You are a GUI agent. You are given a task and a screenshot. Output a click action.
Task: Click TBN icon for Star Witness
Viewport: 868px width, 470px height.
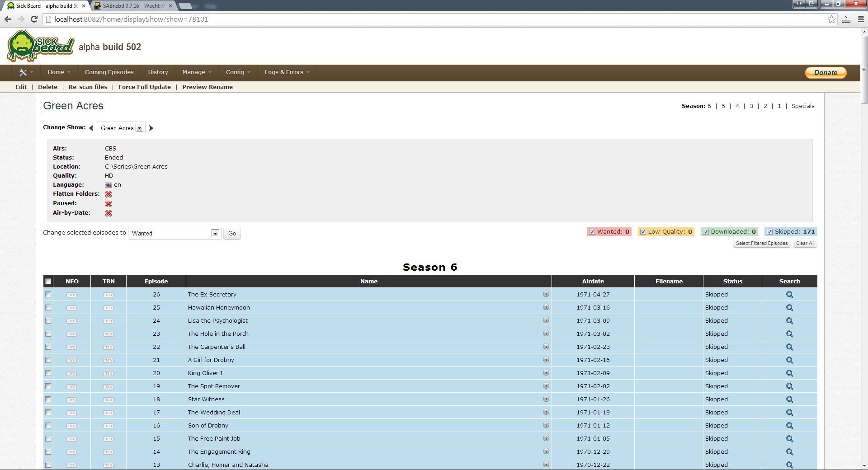pyautogui.click(x=108, y=399)
